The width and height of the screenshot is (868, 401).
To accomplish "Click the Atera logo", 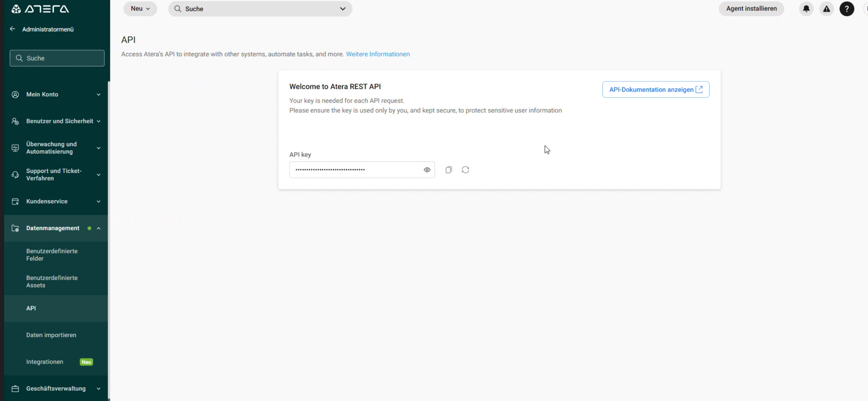I will [40, 9].
